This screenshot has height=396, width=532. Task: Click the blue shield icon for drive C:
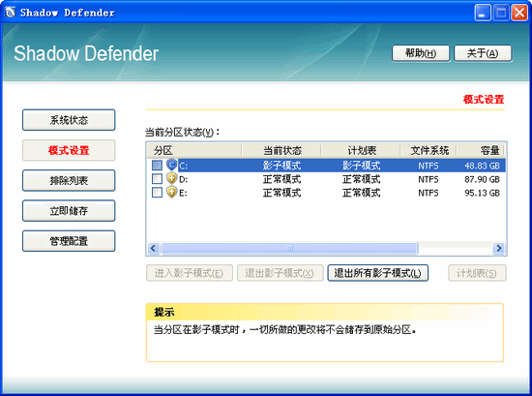point(171,165)
